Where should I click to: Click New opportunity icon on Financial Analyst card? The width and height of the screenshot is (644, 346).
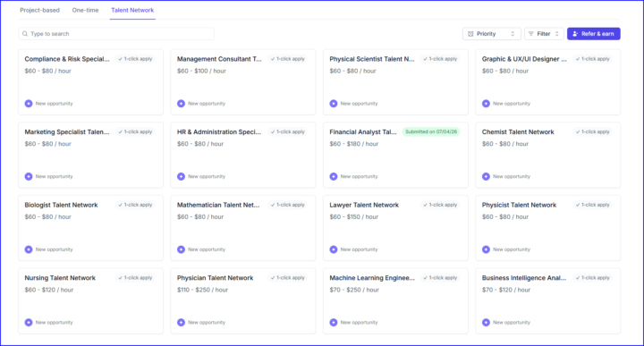click(334, 176)
